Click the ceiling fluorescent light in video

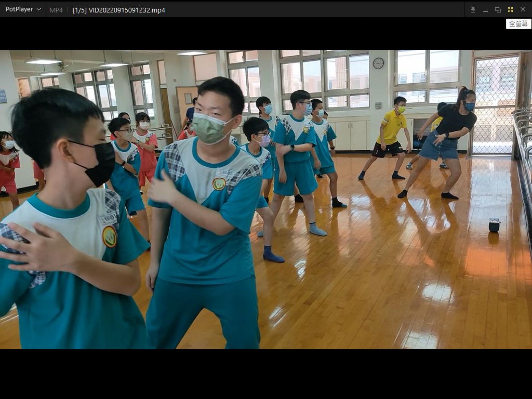(43, 62)
